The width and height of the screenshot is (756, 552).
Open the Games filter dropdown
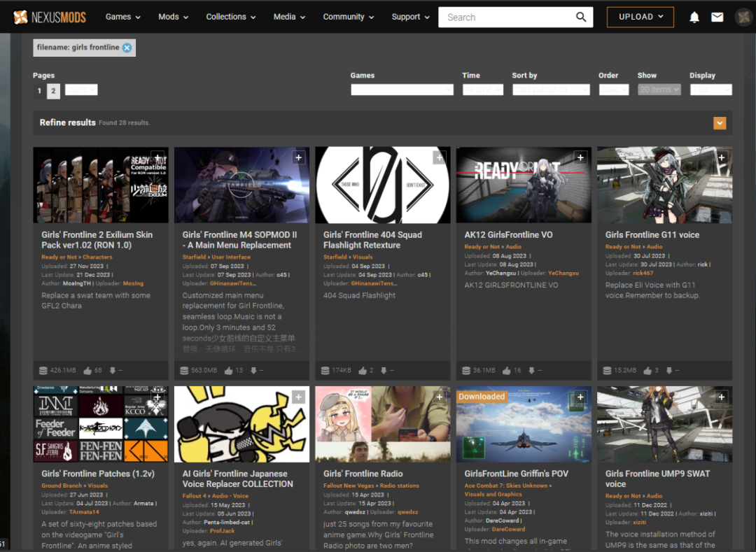click(x=402, y=90)
